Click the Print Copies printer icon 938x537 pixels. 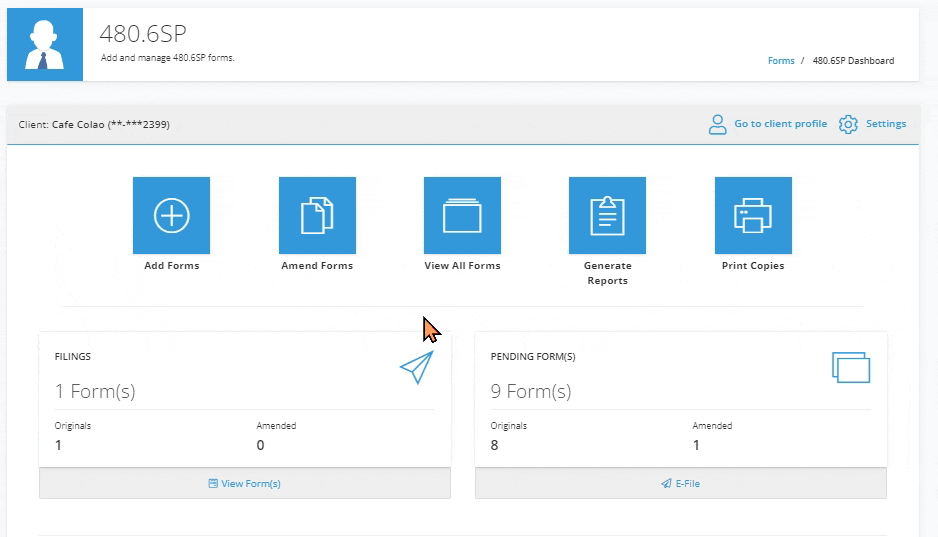[x=753, y=215]
